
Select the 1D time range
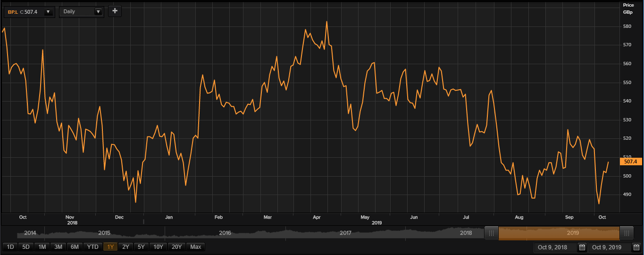tap(10, 246)
